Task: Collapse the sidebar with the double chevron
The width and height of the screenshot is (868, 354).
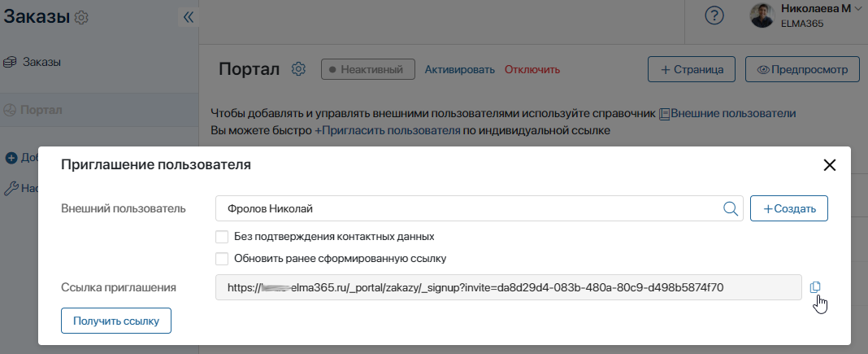Action: 189,17
